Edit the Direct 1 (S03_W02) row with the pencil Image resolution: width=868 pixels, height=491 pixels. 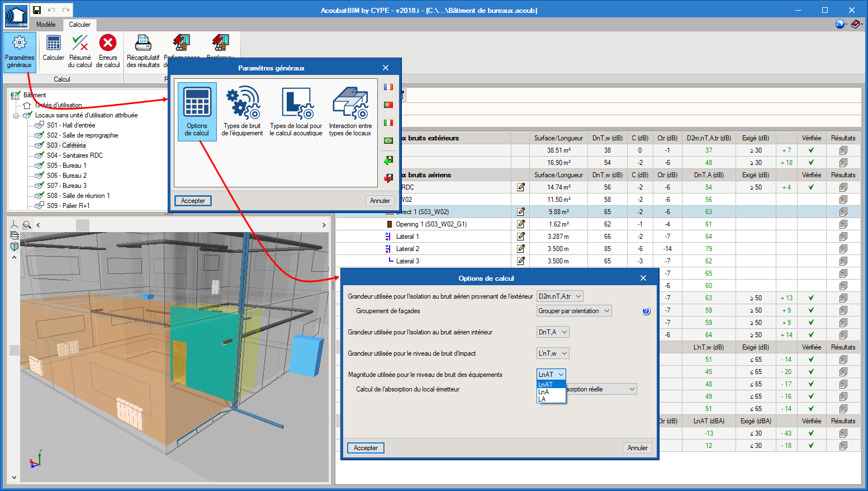click(x=521, y=212)
